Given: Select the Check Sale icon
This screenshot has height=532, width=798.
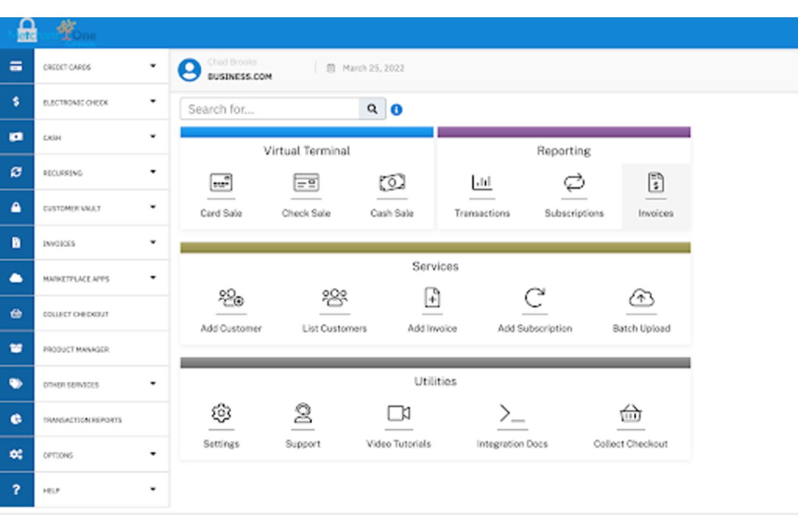Looking at the screenshot, I should 306,194.
